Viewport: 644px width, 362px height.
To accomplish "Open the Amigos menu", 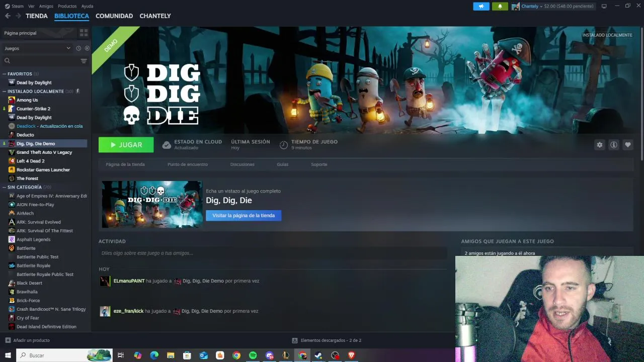I will [x=46, y=6].
